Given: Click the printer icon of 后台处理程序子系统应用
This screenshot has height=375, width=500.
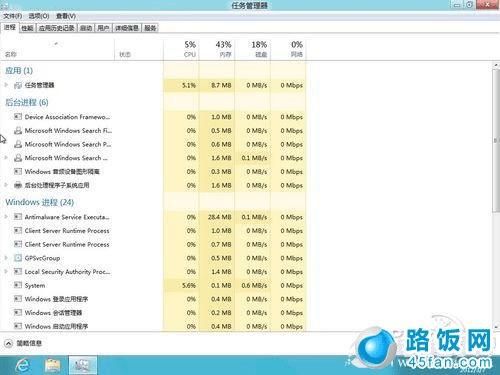Looking at the screenshot, I should pyautogui.click(x=18, y=185).
